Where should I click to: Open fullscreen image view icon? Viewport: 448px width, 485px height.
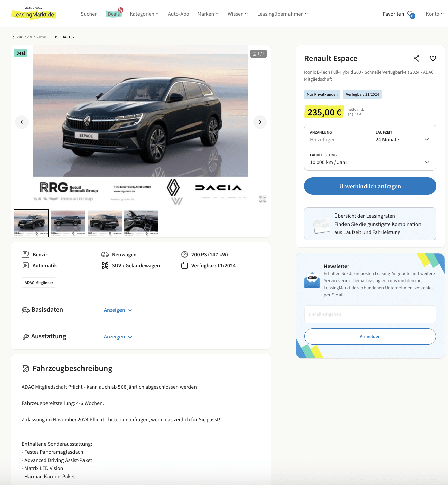click(x=263, y=199)
